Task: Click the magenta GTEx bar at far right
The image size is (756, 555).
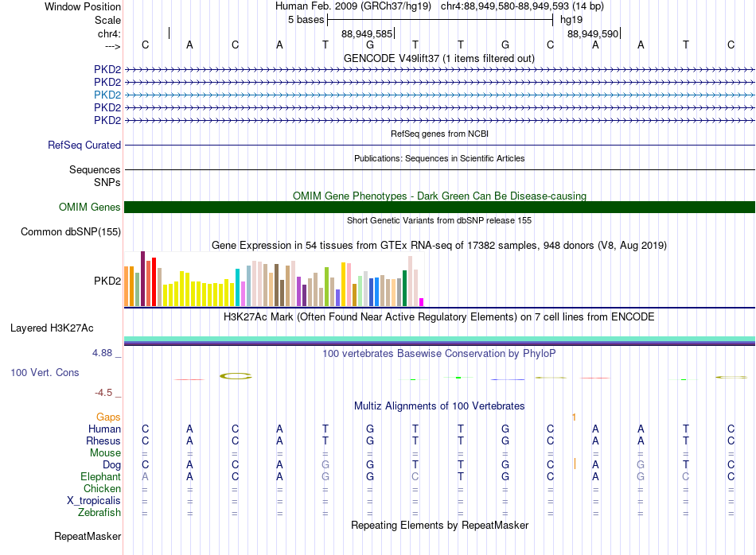Action: (422, 302)
